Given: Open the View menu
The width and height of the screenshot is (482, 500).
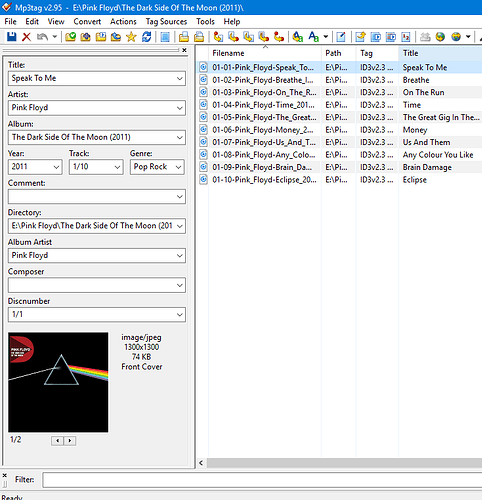Looking at the screenshot, I should pos(56,22).
